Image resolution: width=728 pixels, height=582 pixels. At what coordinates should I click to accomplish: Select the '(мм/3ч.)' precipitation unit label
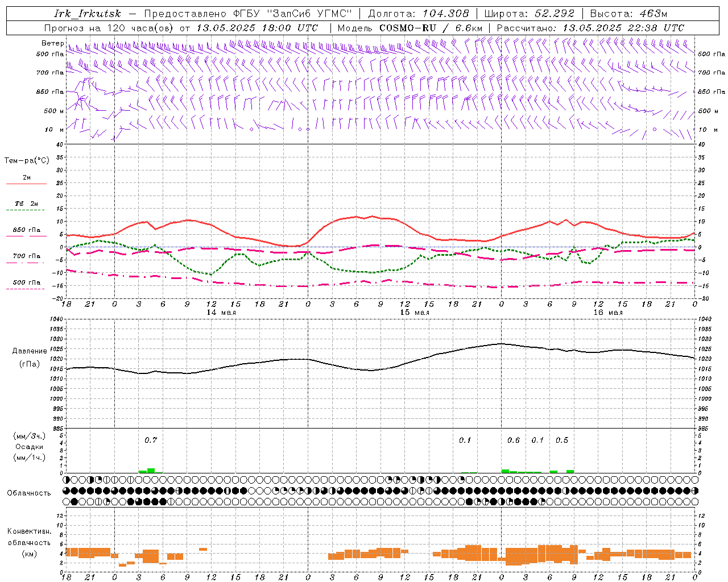point(30,436)
